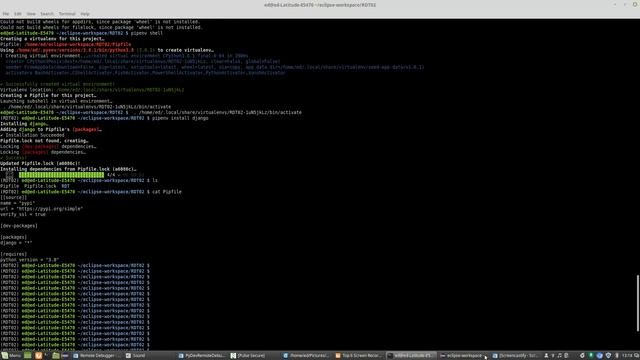Switch to PyDevRemoteDebu... taskbar window
The image size is (640, 360).
202,356
